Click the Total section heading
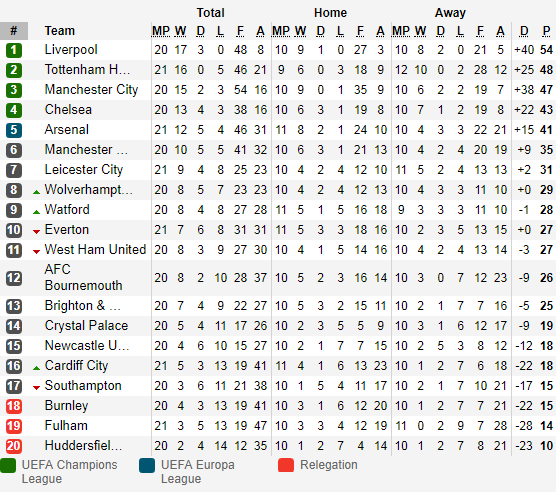The width and height of the screenshot is (556, 492). 211,13
